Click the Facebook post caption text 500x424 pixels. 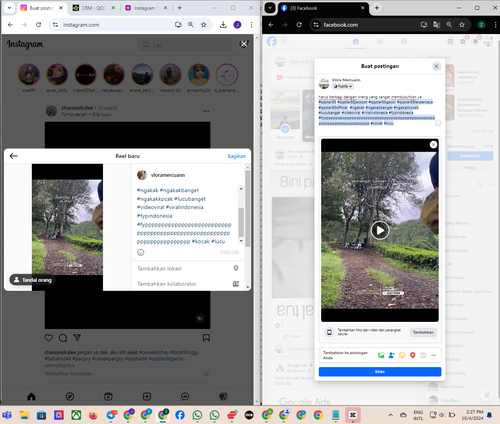click(377, 110)
